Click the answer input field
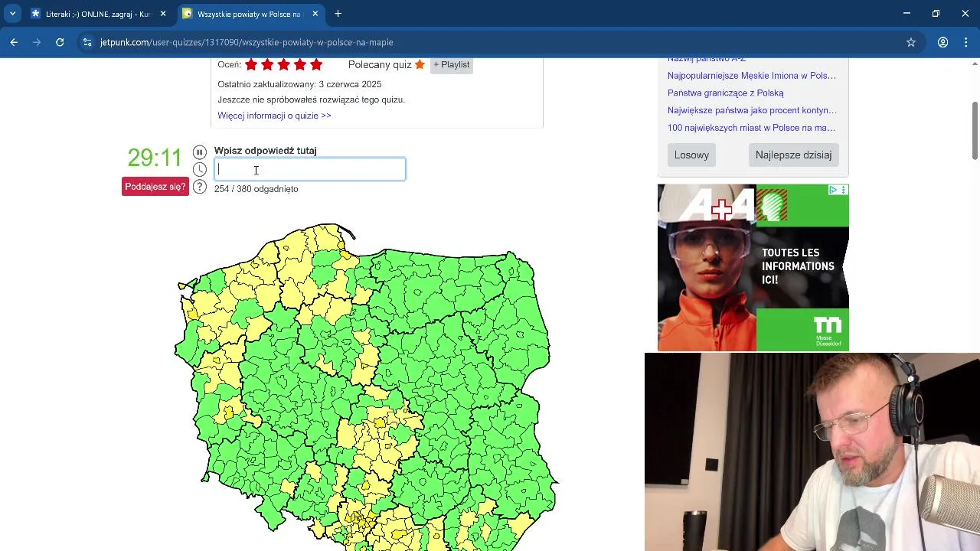Screen dimensions: 980x551 click(x=310, y=169)
